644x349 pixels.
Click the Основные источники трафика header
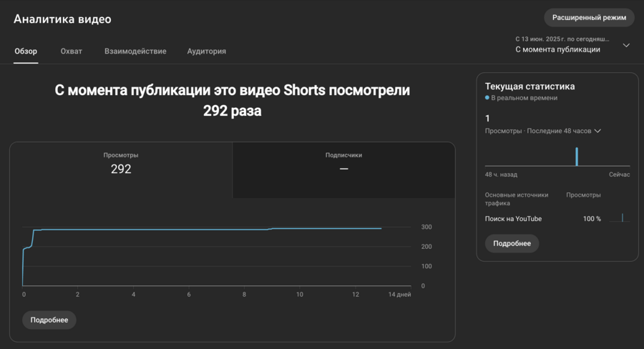(517, 199)
